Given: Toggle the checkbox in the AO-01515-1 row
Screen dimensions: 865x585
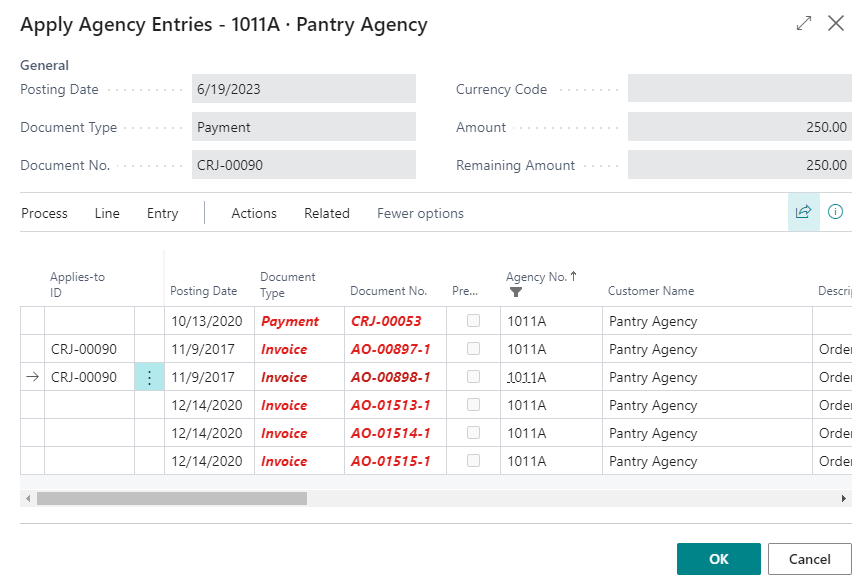Looking at the screenshot, I should click(x=473, y=461).
